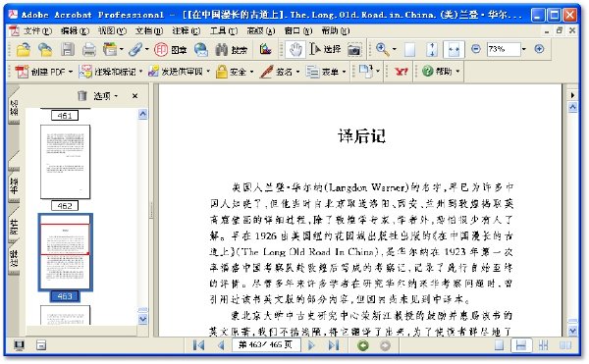Click the hide toolbars status bar icon

point(41,344)
